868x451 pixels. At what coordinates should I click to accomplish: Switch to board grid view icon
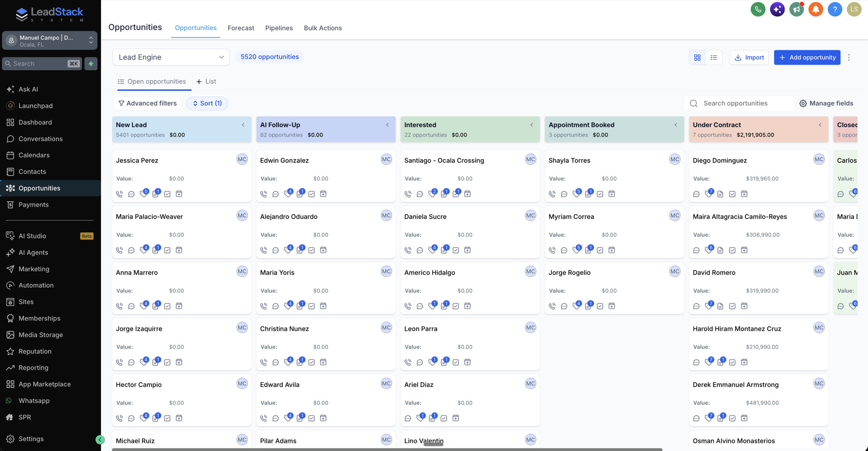tap(697, 57)
